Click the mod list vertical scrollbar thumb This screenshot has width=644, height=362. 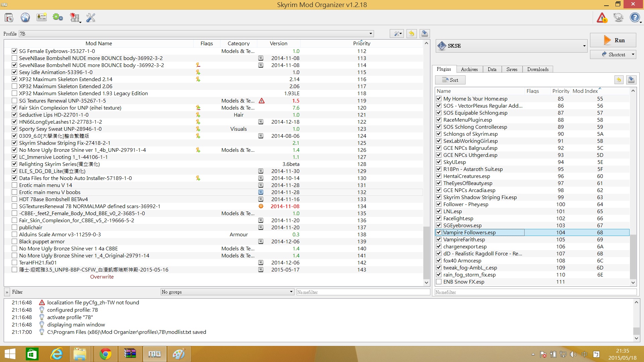click(x=426, y=253)
